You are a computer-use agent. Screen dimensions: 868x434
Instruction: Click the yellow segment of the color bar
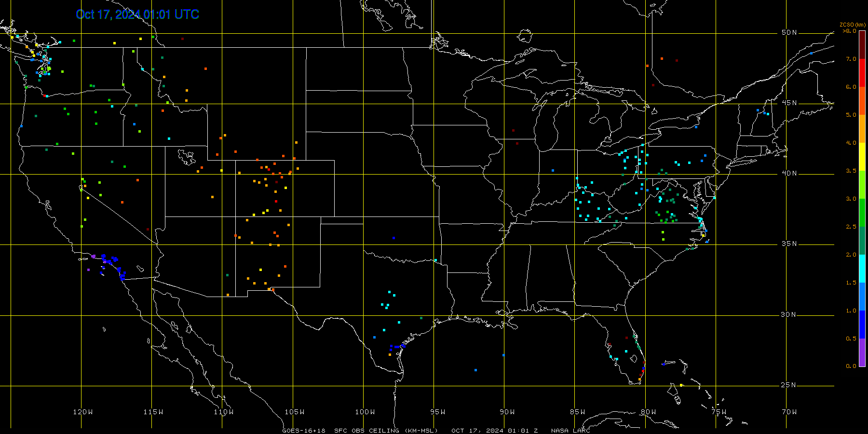coord(862,157)
